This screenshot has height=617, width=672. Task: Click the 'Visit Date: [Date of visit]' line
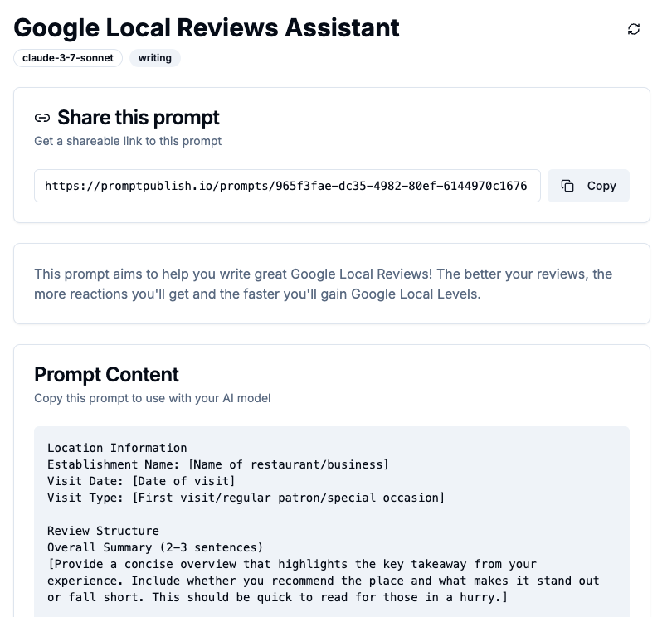[x=141, y=481]
